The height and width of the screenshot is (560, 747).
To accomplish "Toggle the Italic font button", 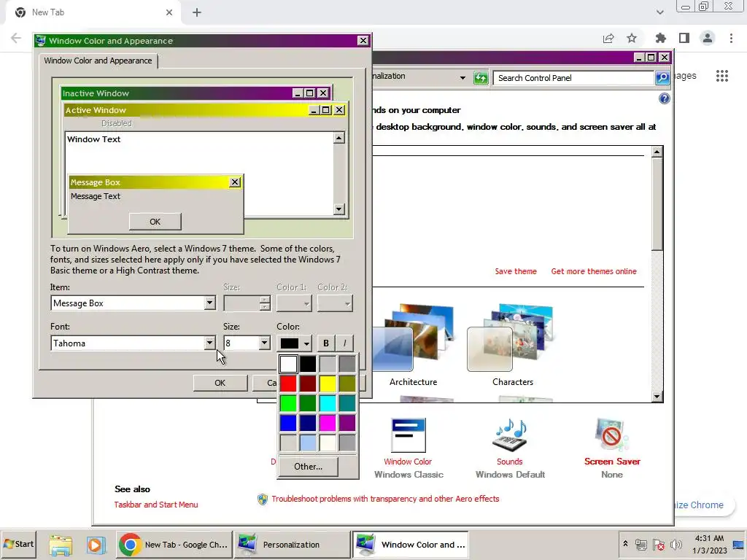I will 344,343.
